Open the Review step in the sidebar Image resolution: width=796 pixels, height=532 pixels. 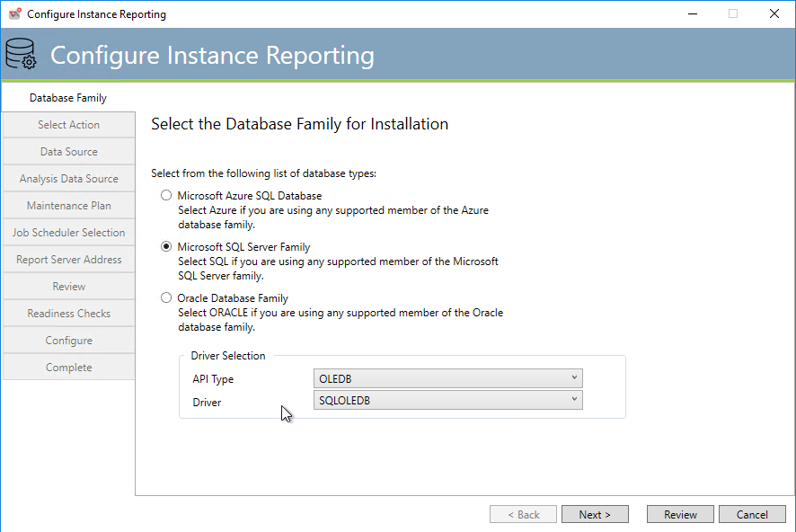click(x=68, y=286)
